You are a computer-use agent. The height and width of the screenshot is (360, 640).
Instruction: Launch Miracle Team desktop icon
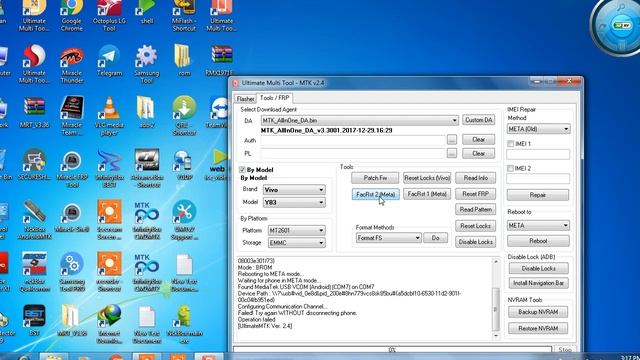click(72, 116)
